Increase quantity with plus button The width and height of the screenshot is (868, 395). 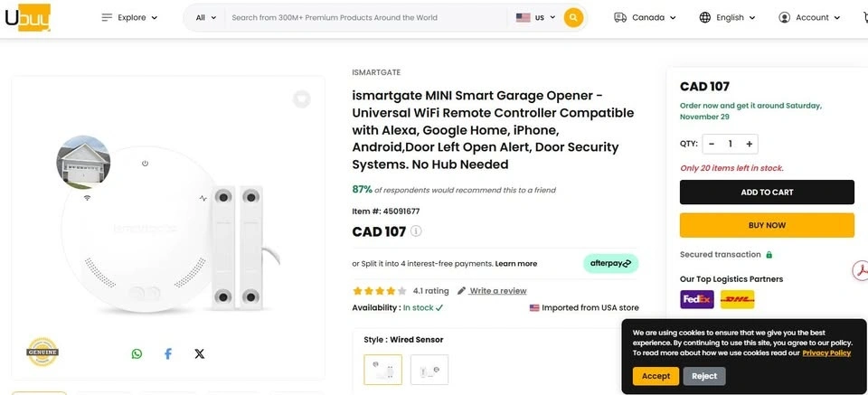click(749, 144)
